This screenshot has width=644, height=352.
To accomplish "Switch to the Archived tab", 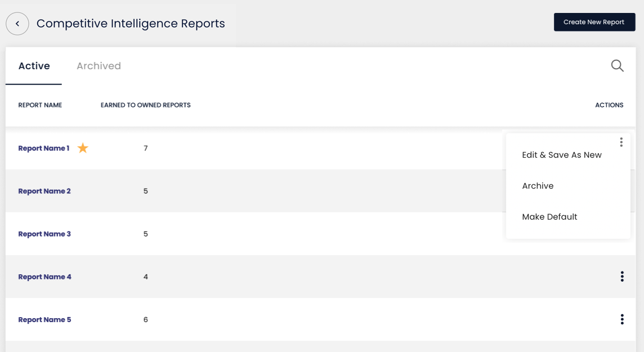I will (x=99, y=65).
